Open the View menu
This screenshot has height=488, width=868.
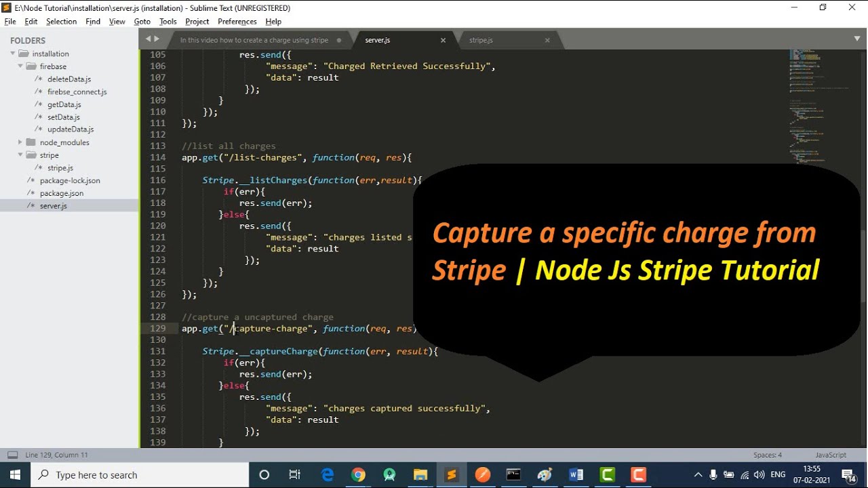117,22
